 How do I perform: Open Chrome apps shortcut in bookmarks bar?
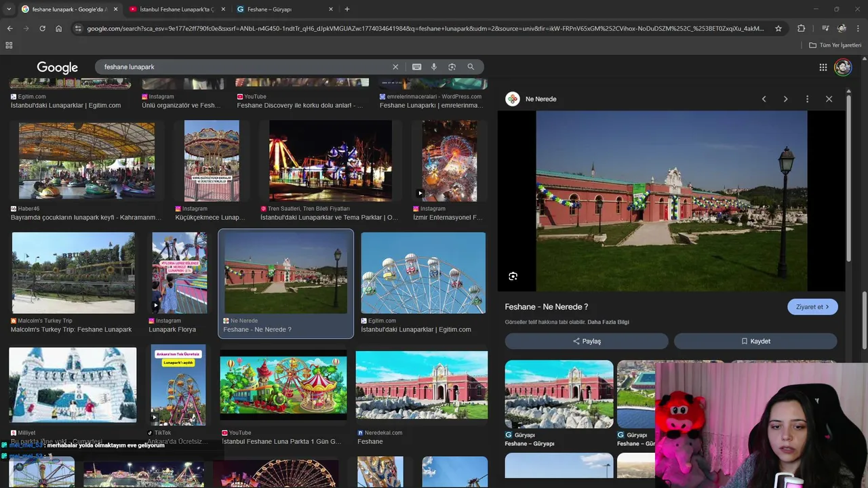tap(9, 45)
